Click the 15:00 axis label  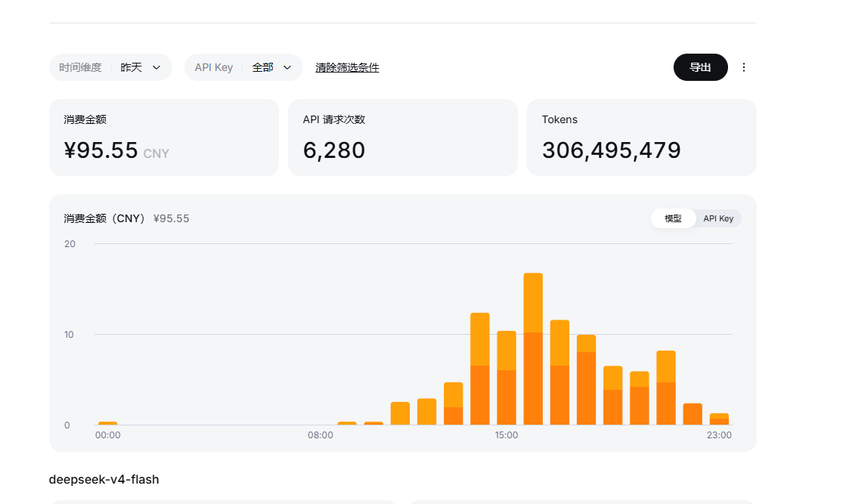coord(507,434)
